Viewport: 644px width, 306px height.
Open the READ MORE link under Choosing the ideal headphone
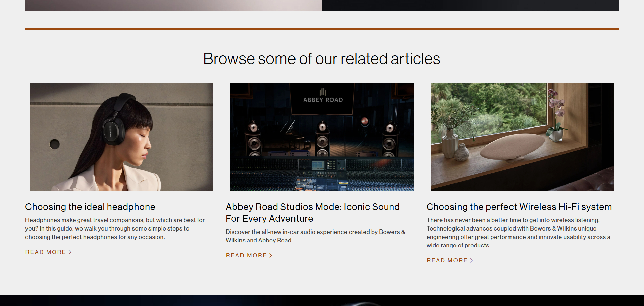point(46,252)
